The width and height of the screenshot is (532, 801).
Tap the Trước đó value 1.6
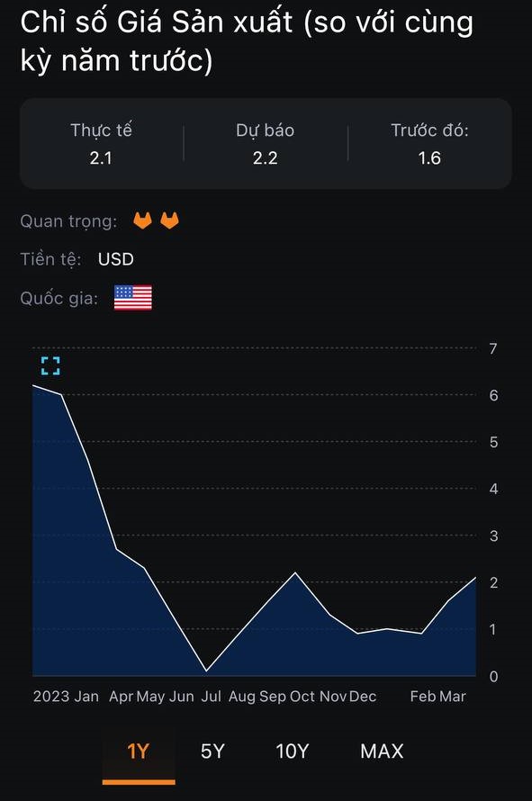pos(429,158)
